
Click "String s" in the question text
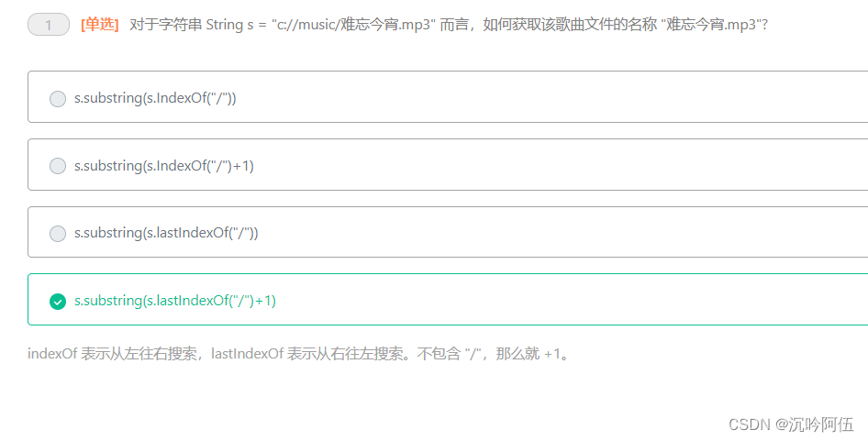click(229, 25)
